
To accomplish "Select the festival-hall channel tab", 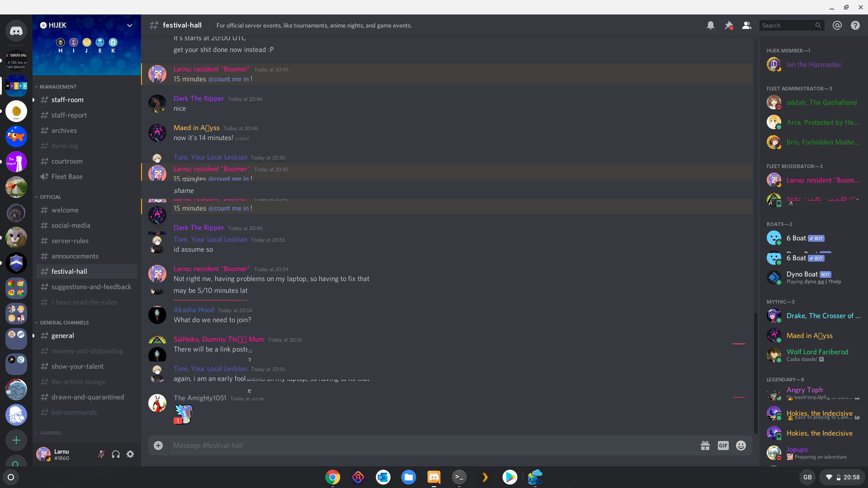I will 69,271.
